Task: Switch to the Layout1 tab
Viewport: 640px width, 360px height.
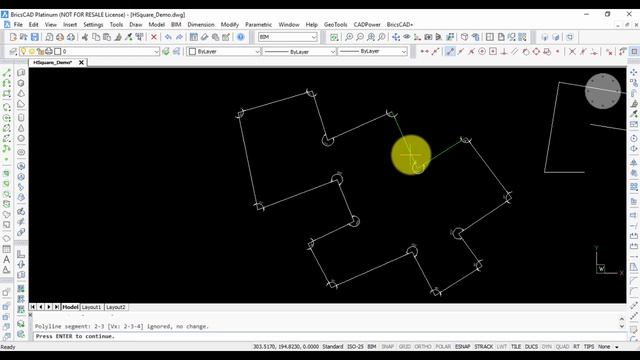Action: click(x=91, y=307)
